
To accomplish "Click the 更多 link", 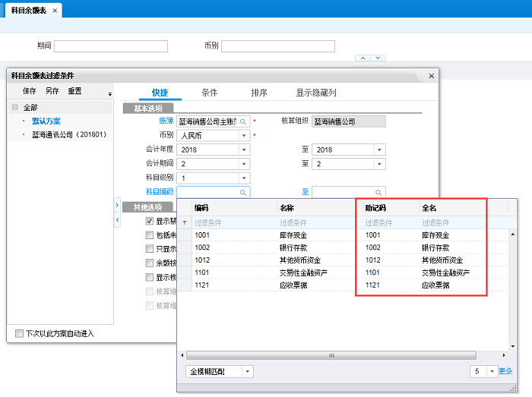I will pyautogui.click(x=505, y=371).
